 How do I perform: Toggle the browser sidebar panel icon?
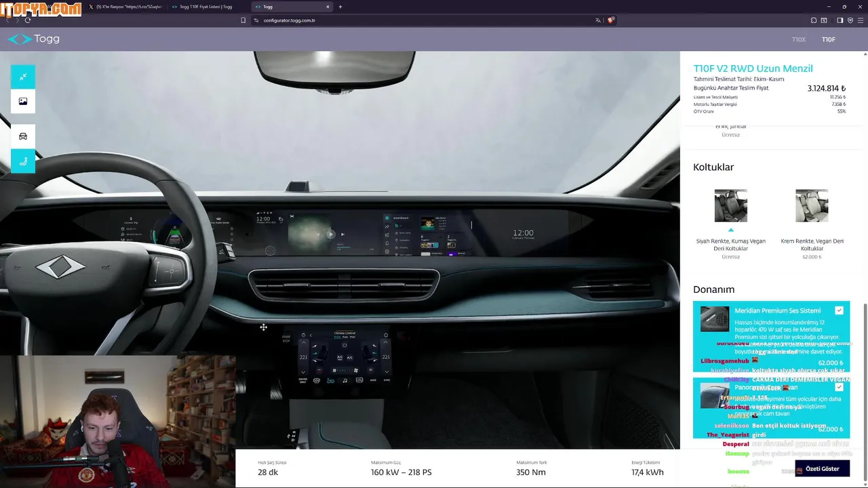(x=840, y=20)
